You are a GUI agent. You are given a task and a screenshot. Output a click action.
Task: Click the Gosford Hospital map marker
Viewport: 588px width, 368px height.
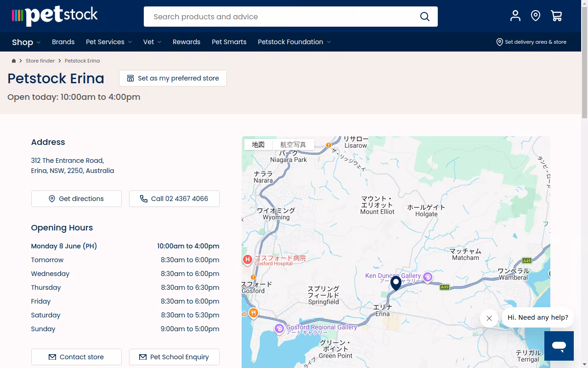coord(248,260)
